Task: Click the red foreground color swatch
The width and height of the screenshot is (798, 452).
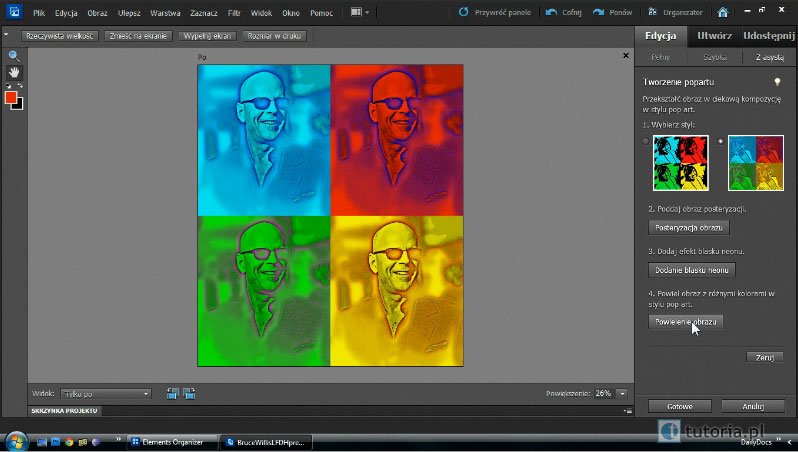Action: [x=11, y=97]
